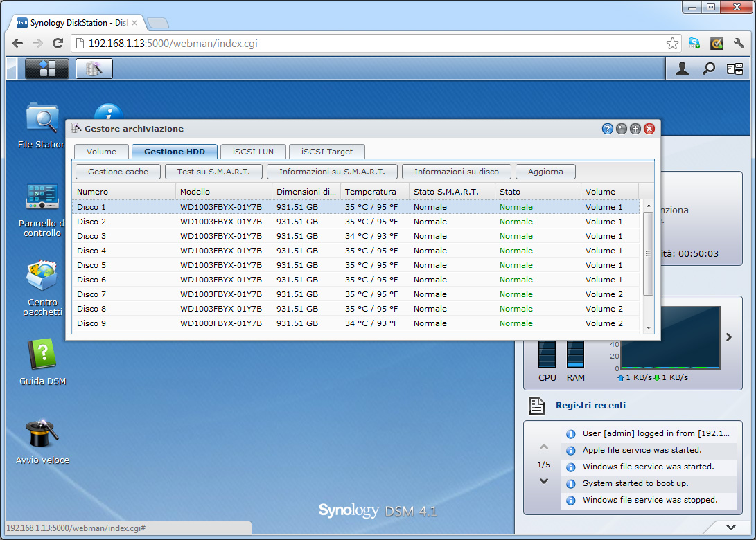
Task: Click the help question mark in Gestore archiviazione
Action: (x=608, y=129)
